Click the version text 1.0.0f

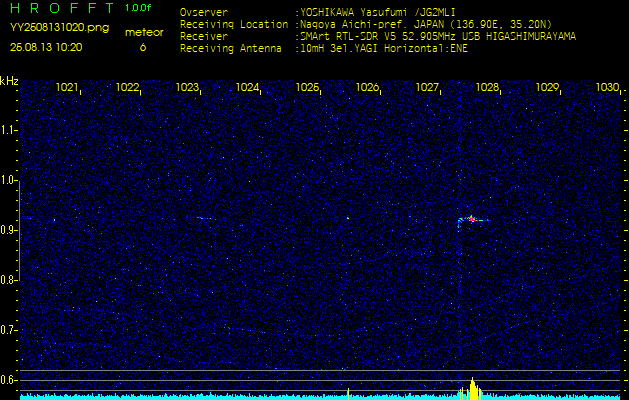138,8
